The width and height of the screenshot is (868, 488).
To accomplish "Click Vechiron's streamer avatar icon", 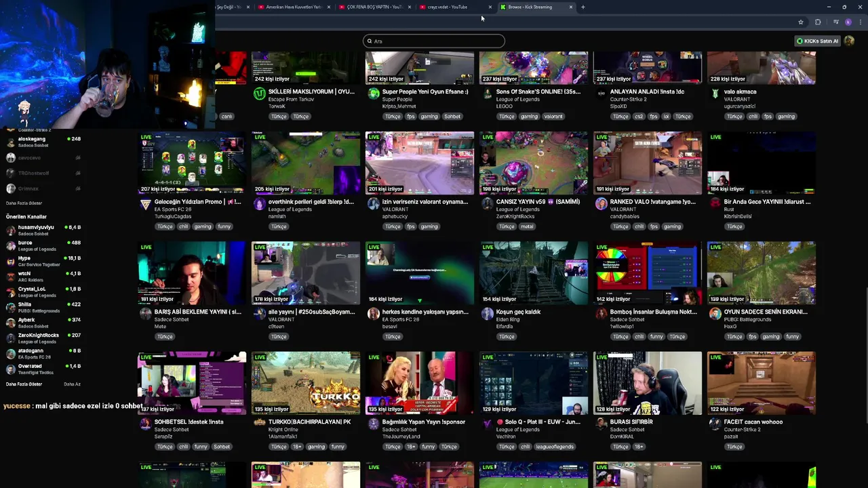I will coord(487,424).
